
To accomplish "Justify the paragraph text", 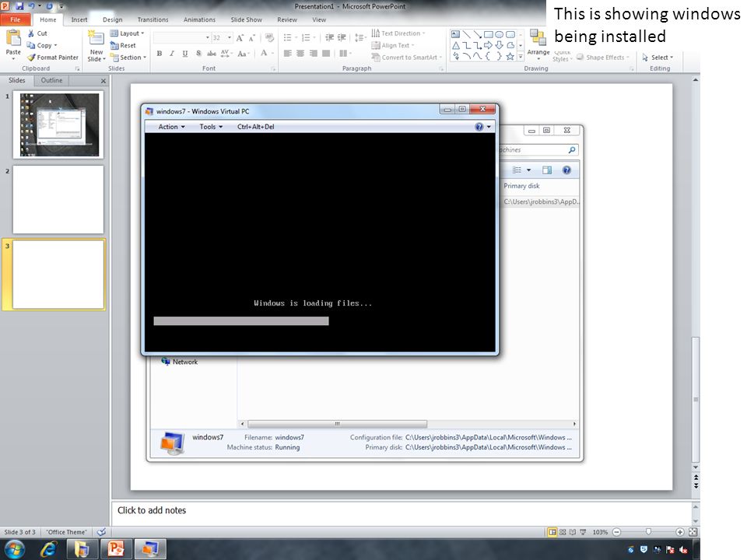I will (326, 54).
